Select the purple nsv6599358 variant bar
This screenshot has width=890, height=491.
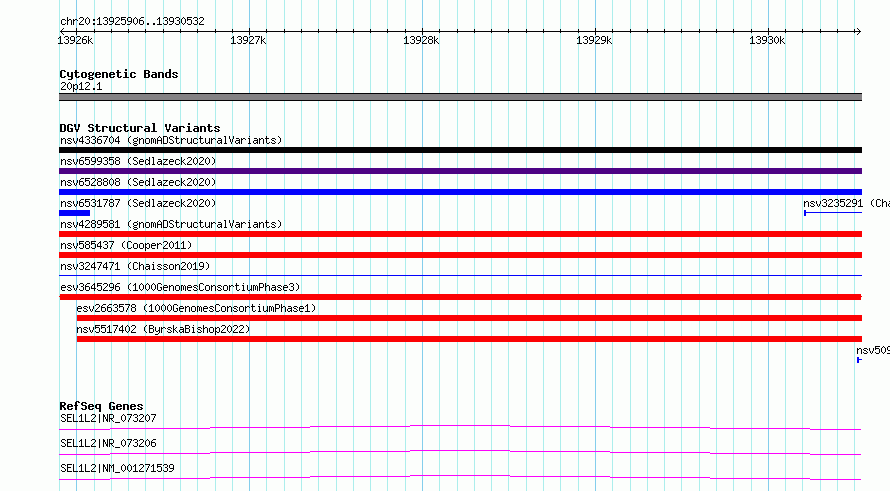click(x=460, y=171)
